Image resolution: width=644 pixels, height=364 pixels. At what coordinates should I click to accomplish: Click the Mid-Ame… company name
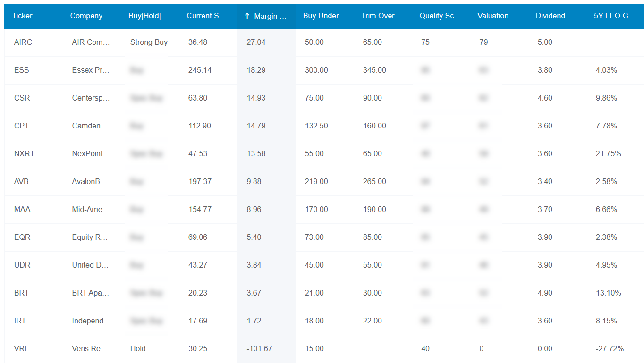91,210
